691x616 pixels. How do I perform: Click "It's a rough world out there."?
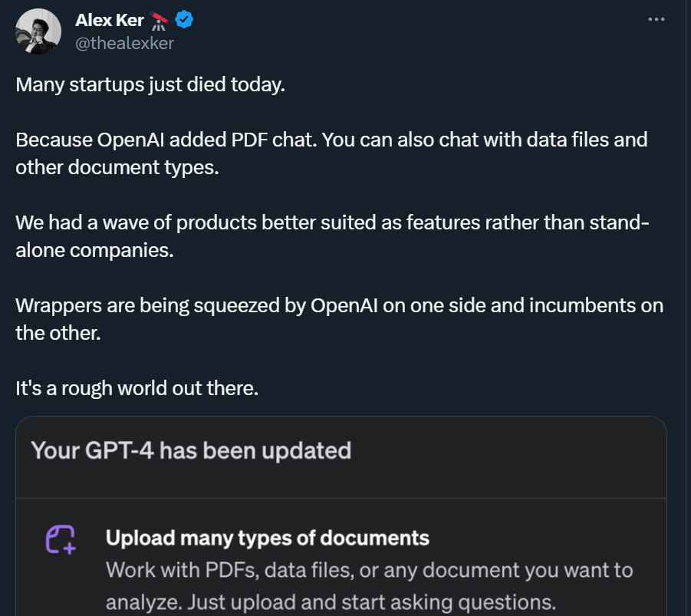[137, 388]
